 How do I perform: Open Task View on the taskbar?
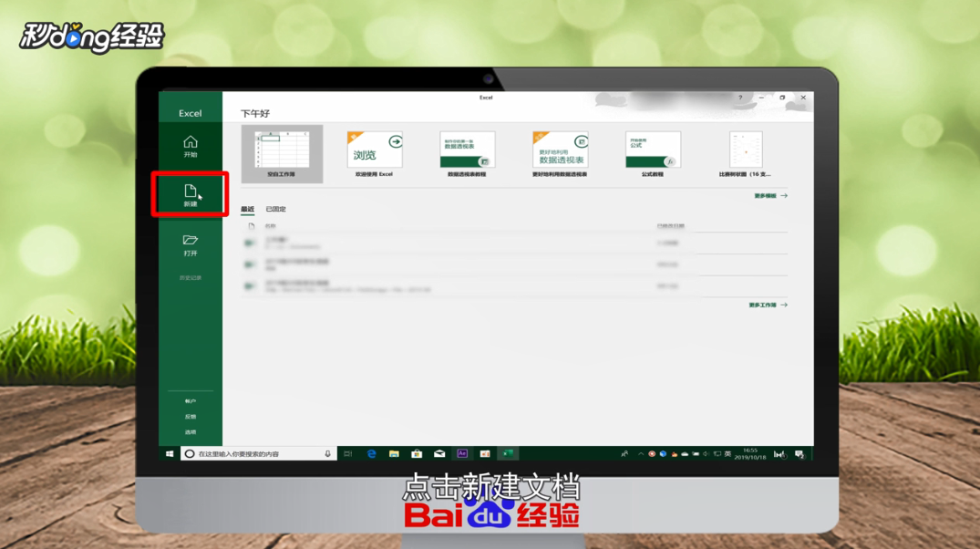pyautogui.click(x=348, y=454)
